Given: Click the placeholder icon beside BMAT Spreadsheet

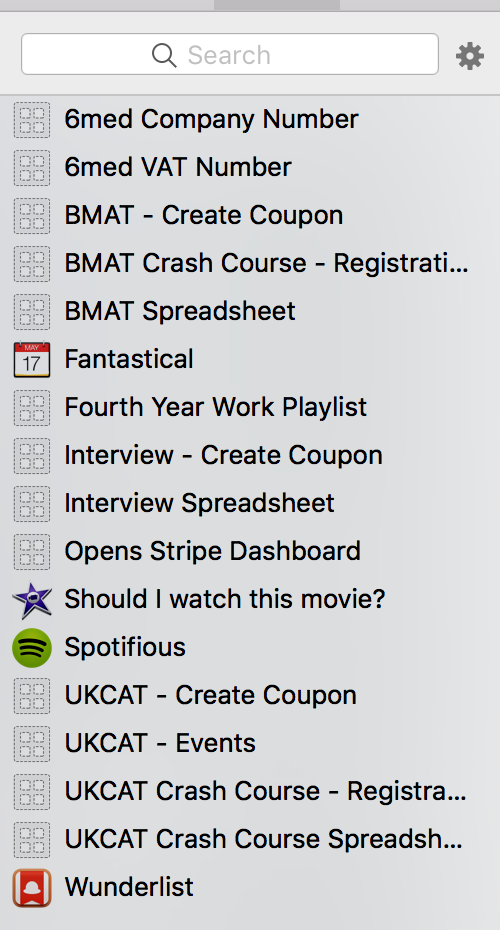Looking at the screenshot, I should [32, 311].
